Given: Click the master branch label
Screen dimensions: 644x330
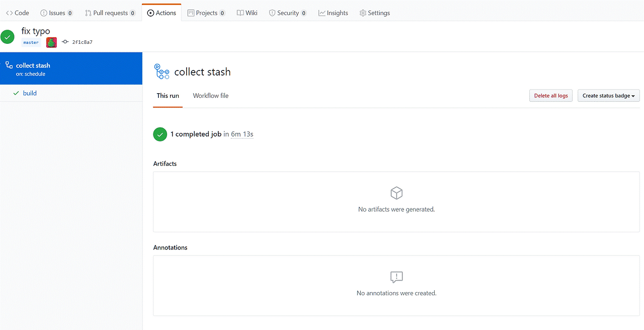Looking at the screenshot, I should tap(31, 42).
